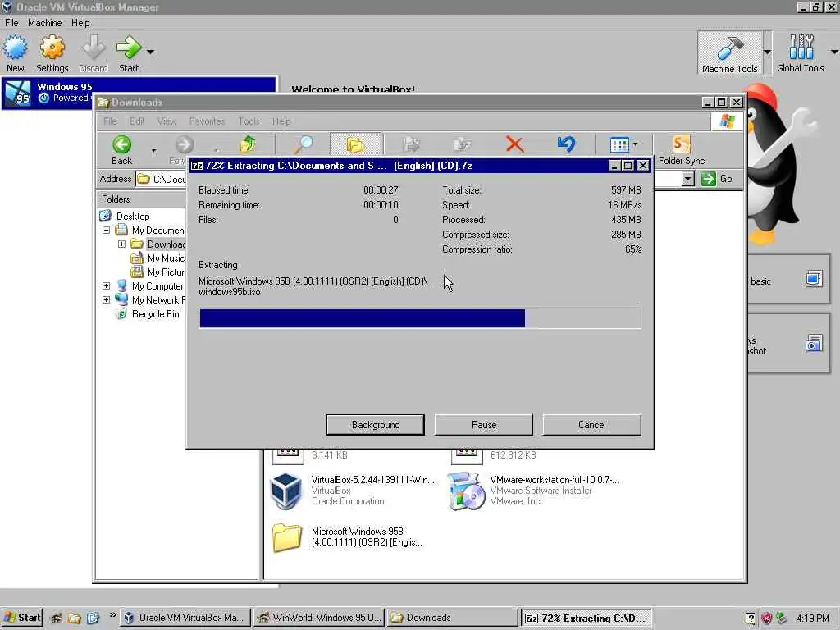Cancel the 7-Zip extraction
The height and width of the screenshot is (630, 840).
coord(591,425)
